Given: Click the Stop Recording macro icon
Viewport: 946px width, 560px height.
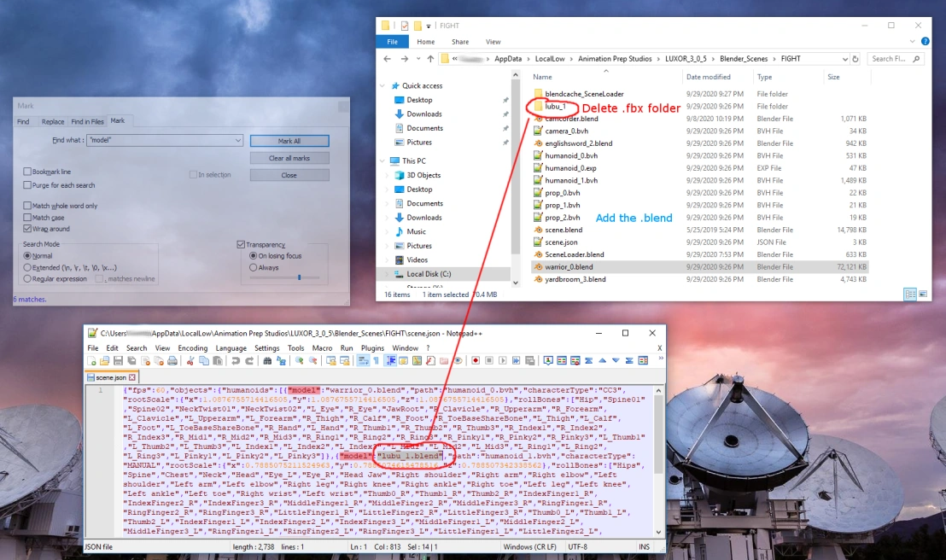Looking at the screenshot, I should click(489, 360).
